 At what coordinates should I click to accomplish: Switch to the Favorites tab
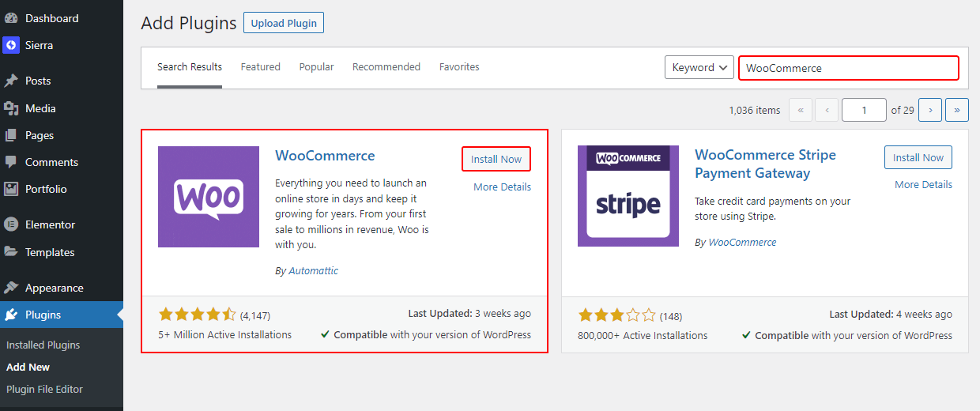pos(459,67)
